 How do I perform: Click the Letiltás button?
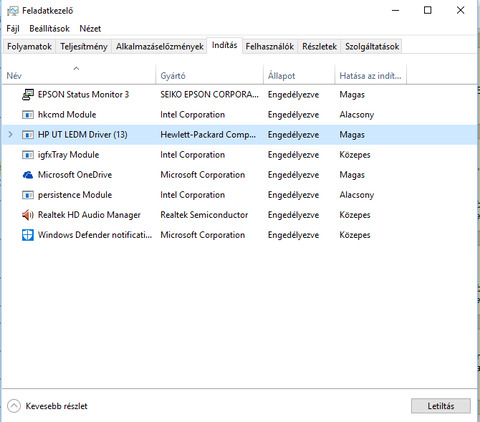click(441, 406)
